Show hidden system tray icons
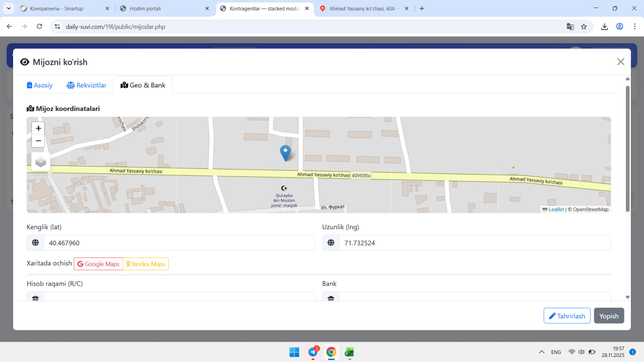644x362 pixels. click(x=541, y=352)
